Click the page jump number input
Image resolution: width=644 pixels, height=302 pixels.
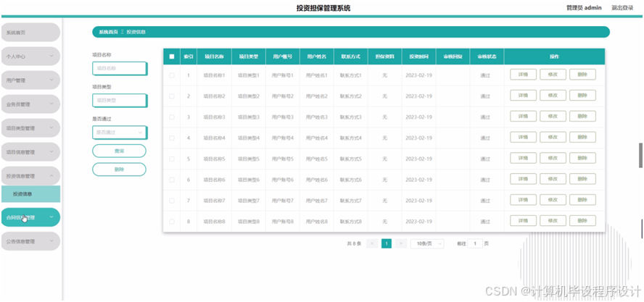(475, 244)
